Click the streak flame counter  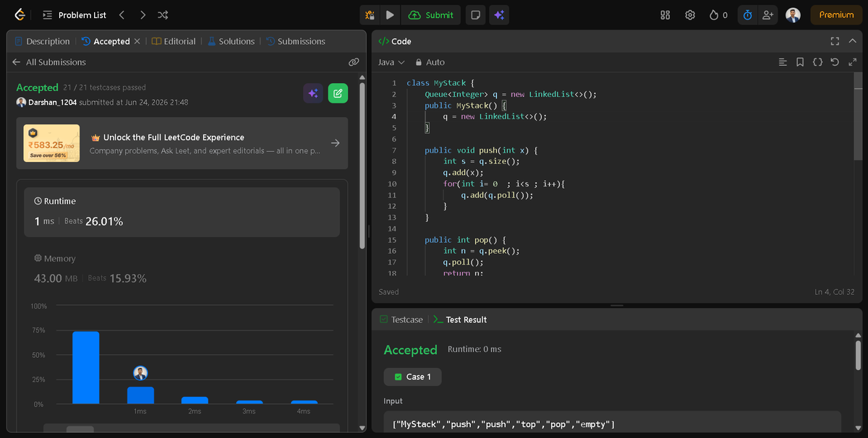(x=718, y=14)
